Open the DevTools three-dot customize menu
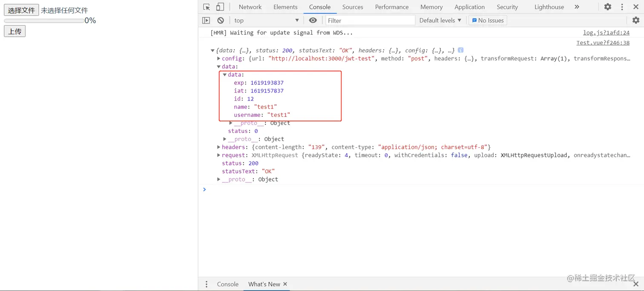Image resolution: width=644 pixels, height=291 pixels. pos(621,7)
